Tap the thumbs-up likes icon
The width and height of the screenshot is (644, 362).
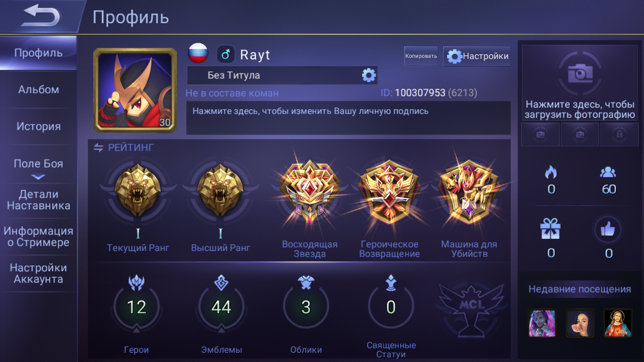click(608, 229)
